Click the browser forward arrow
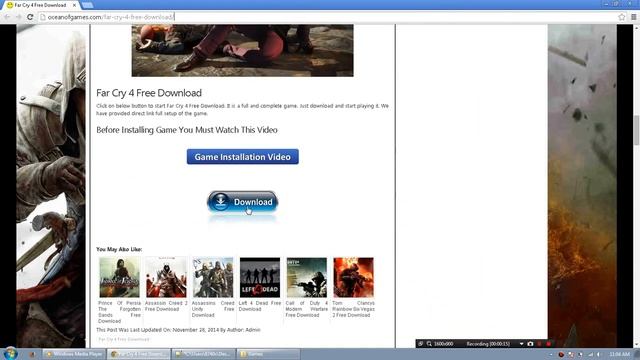 tap(18, 17)
